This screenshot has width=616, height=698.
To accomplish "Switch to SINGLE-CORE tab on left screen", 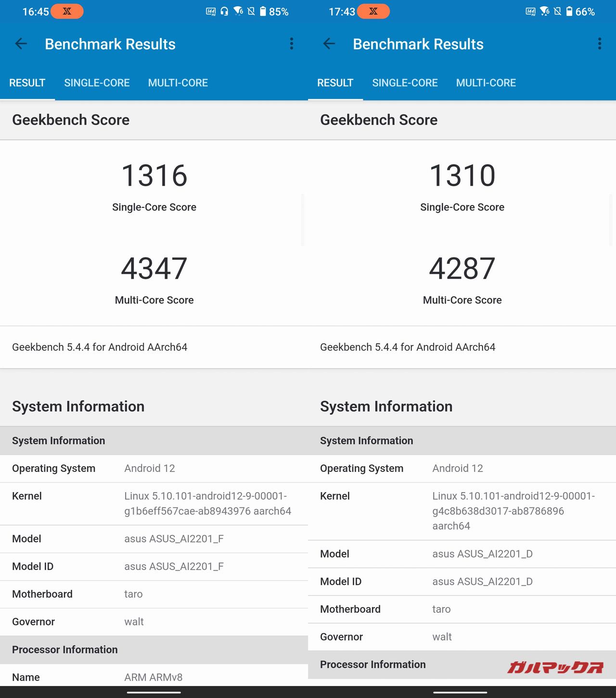I will click(97, 83).
